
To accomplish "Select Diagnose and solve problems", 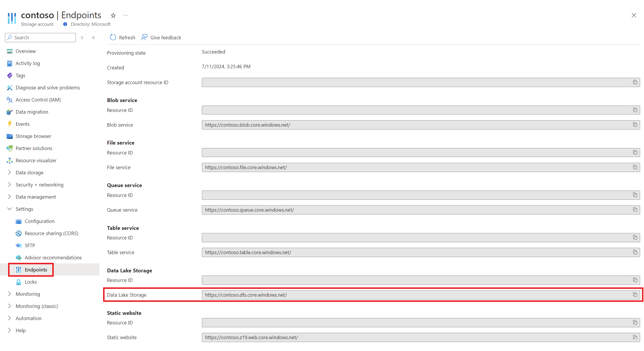I will click(x=48, y=88).
